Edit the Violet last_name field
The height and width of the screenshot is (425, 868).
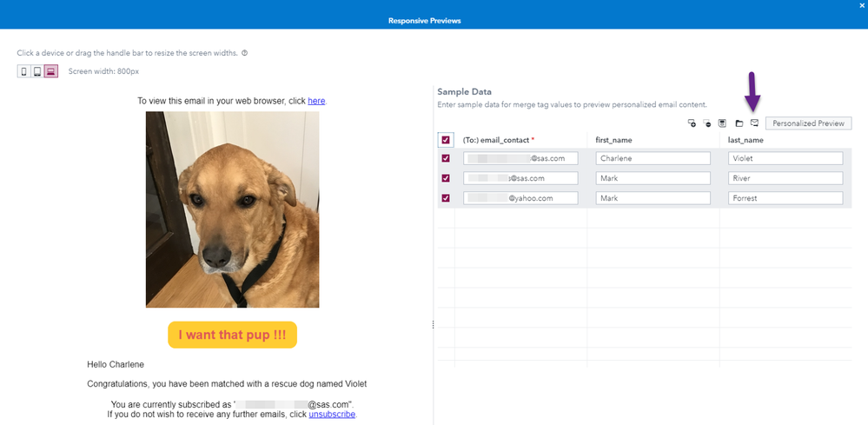coord(785,158)
